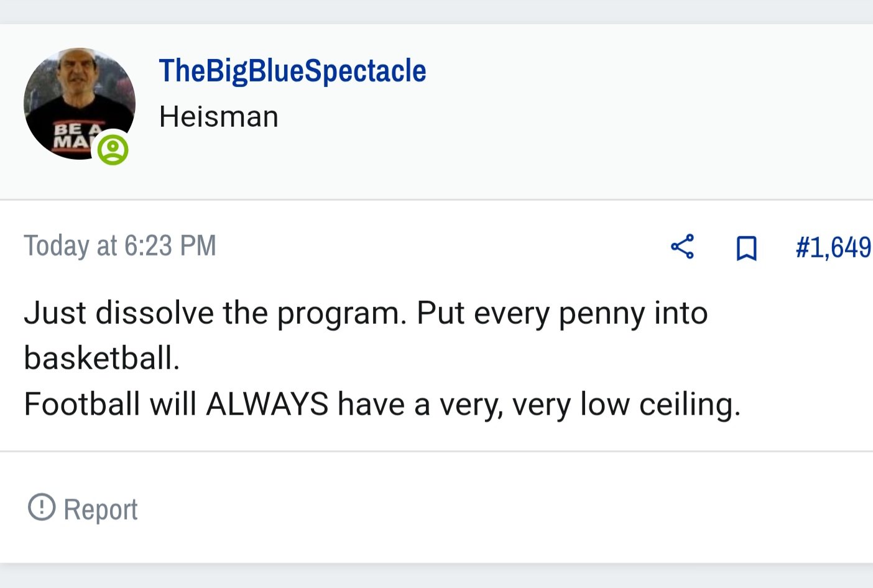Viewport: 873px width, 588px height.
Task: Bookmark post #1,649
Action: click(x=746, y=247)
